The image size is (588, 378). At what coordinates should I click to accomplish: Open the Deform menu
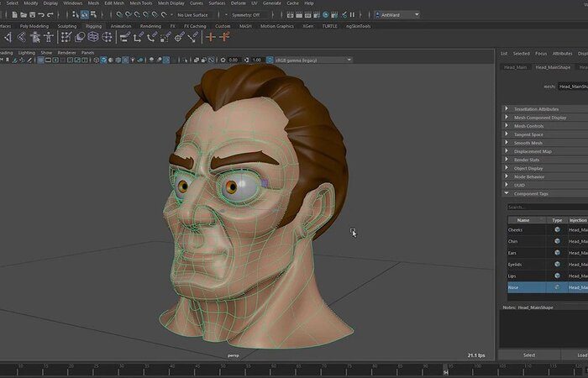[x=238, y=3]
